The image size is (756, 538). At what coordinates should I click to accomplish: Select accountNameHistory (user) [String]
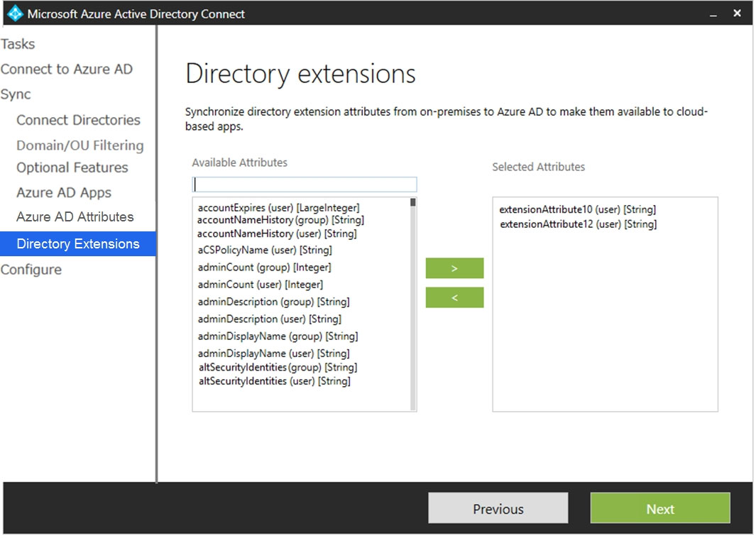(x=277, y=234)
